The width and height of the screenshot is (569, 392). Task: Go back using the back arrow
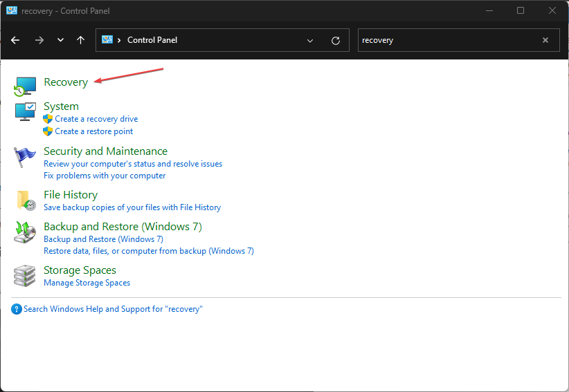click(15, 40)
